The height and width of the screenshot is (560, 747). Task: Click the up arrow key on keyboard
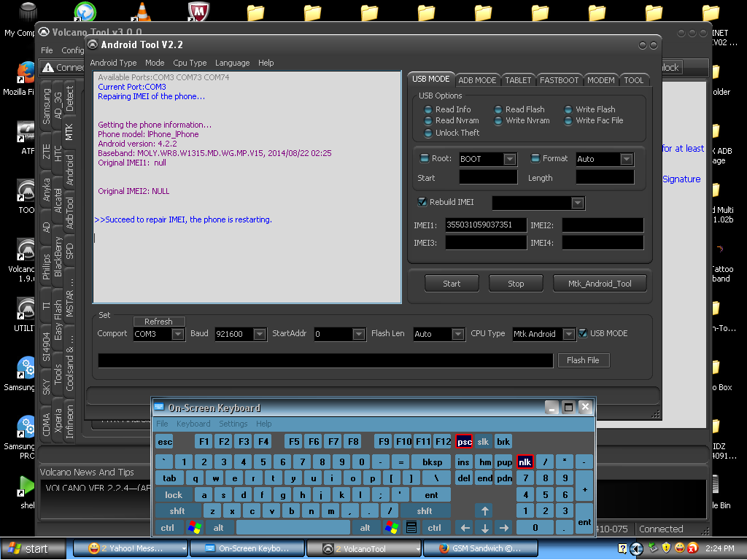pyautogui.click(x=484, y=511)
